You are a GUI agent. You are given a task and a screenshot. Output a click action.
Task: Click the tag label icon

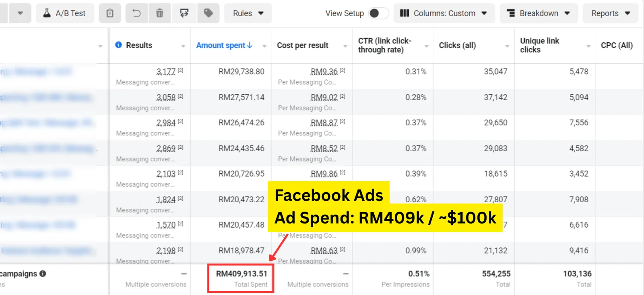[x=208, y=13]
